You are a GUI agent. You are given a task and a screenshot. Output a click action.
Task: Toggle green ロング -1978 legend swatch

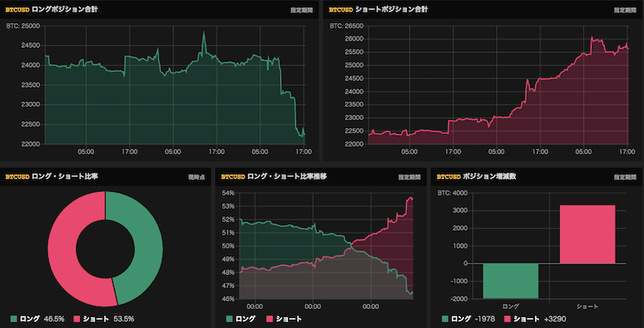pos(445,319)
